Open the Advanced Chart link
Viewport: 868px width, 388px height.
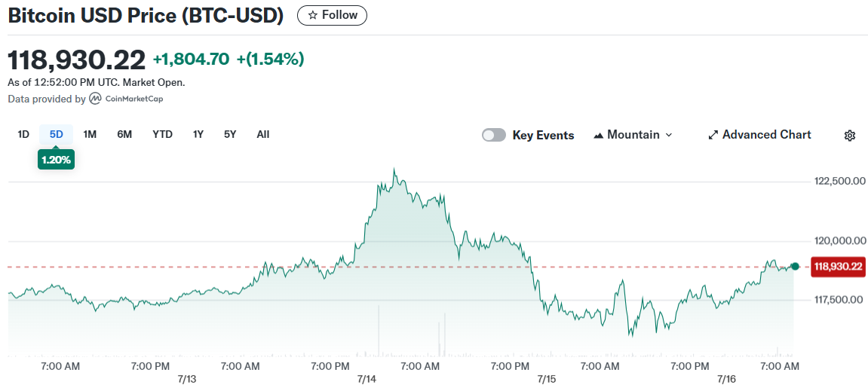pyautogui.click(x=759, y=135)
